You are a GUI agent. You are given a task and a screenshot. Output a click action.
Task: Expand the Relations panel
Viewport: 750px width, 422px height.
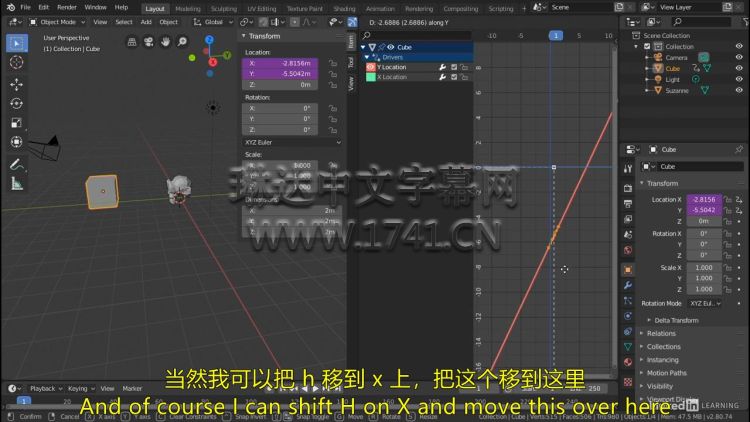[x=661, y=333]
